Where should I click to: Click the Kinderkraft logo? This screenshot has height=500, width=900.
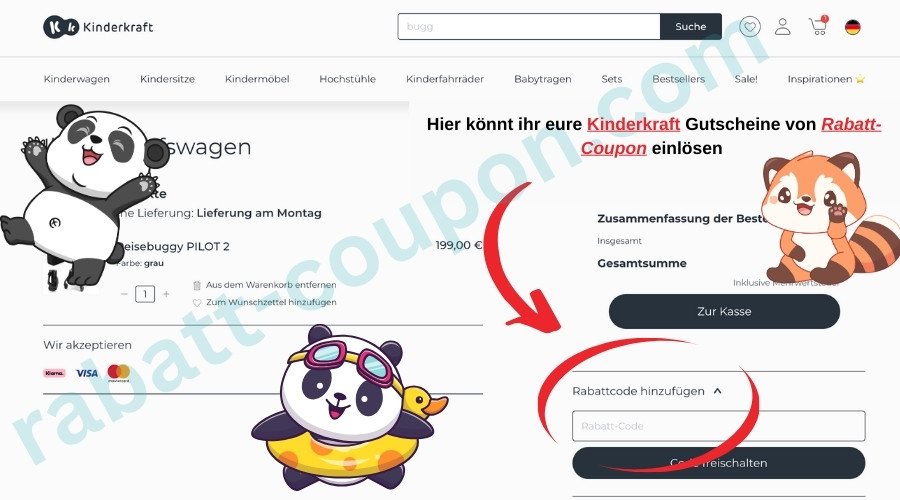click(x=98, y=27)
